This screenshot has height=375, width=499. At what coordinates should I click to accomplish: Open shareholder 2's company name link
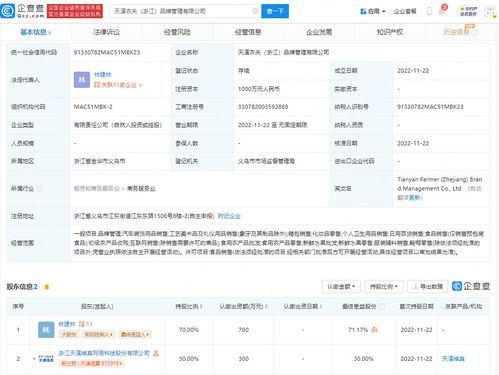104,353
